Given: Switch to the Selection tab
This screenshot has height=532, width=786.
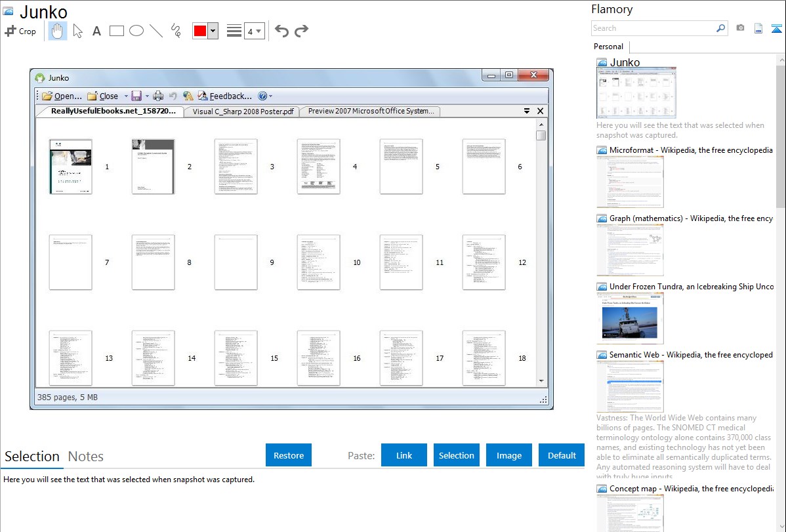Looking at the screenshot, I should [x=32, y=457].
